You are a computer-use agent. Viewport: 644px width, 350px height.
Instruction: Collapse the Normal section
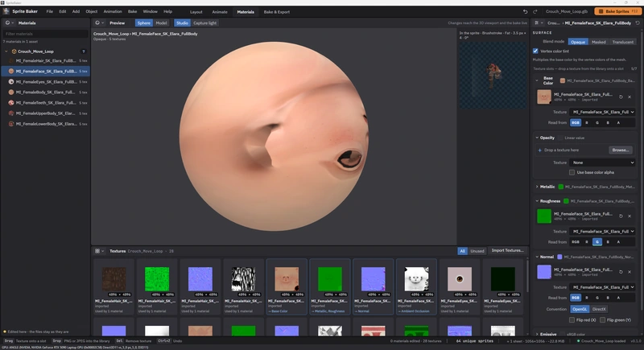tap(537, 257)
